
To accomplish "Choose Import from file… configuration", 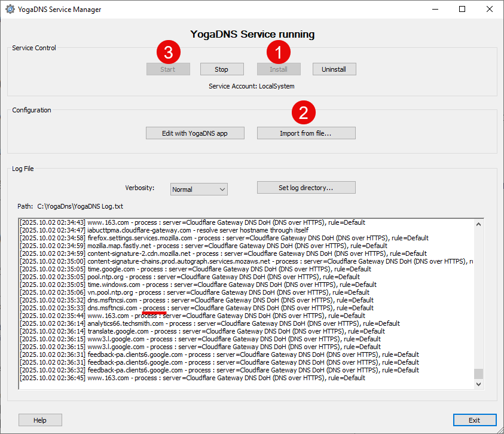I will 306,133.
